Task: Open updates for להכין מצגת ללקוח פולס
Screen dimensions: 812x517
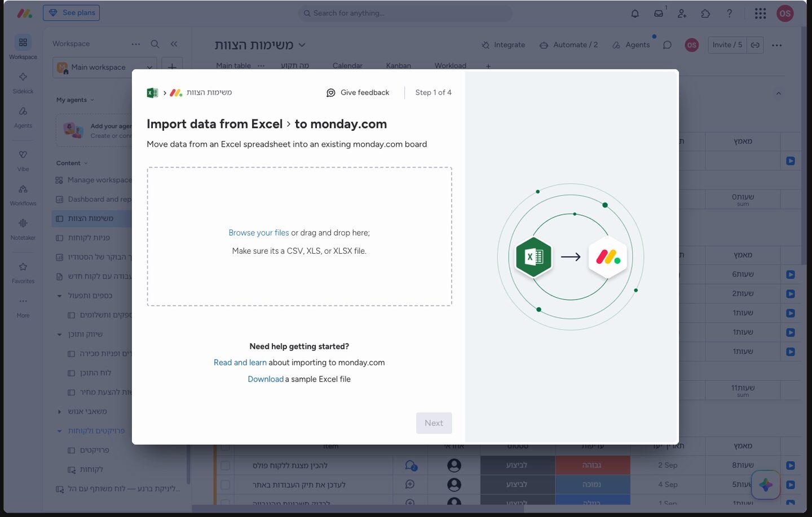Action: 411,466
